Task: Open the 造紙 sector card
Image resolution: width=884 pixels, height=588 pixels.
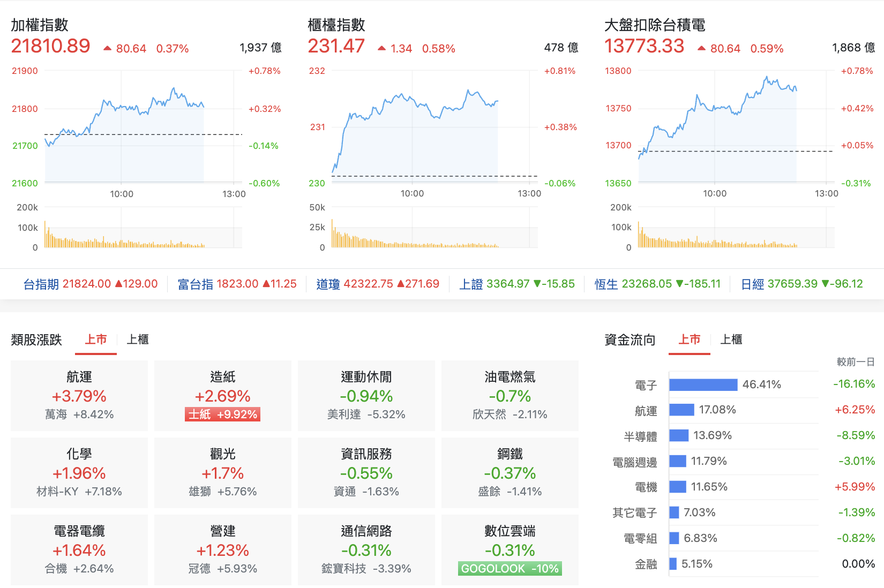Action: [x=223, y=396]
